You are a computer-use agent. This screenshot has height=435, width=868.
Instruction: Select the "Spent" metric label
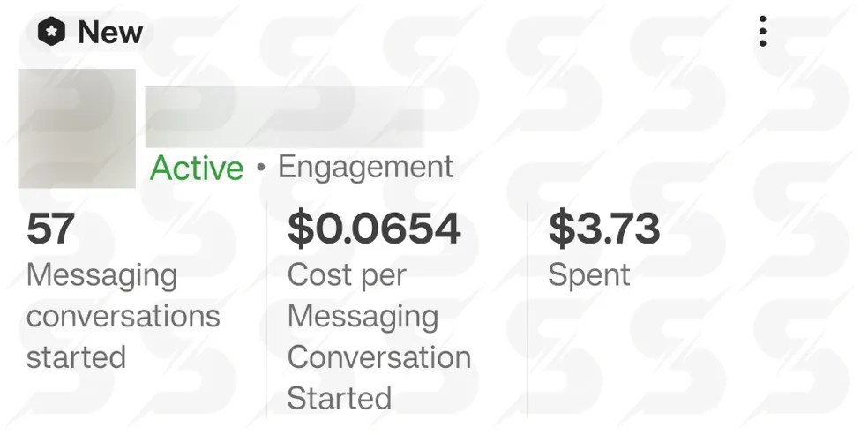coord(588,275)
